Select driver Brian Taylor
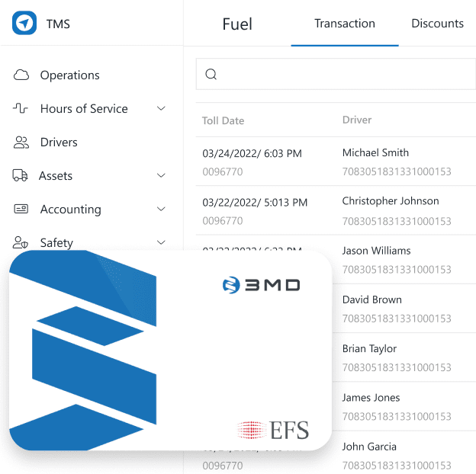 click(369, 349)
